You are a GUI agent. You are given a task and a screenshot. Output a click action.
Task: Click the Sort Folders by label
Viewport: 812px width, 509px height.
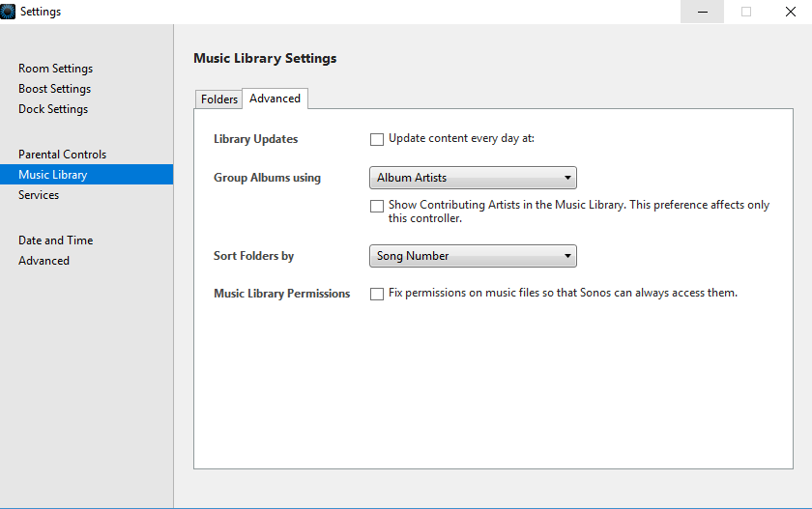pyautogui.click(x=253, y=256)
